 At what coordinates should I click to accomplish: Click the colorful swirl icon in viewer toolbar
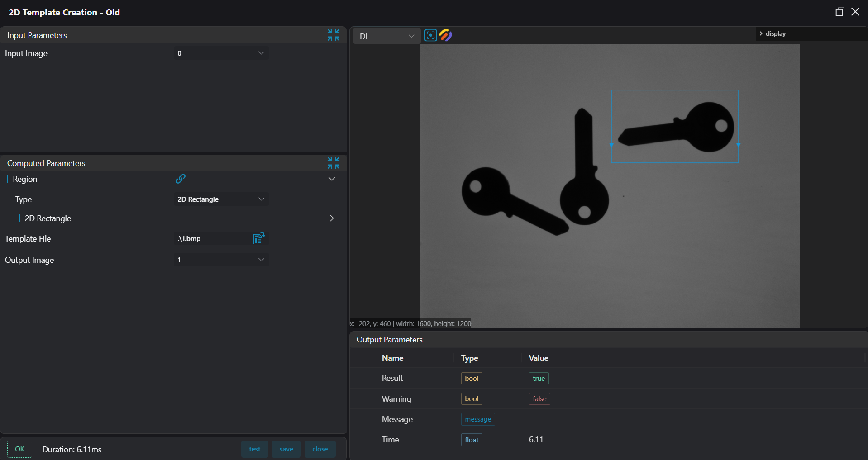click(446, 35)
